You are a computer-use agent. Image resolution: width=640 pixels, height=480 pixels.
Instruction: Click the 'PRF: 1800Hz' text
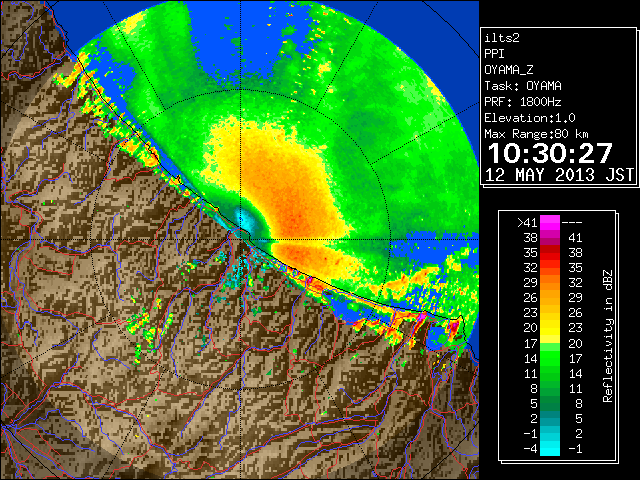click(x=523, y=102)
